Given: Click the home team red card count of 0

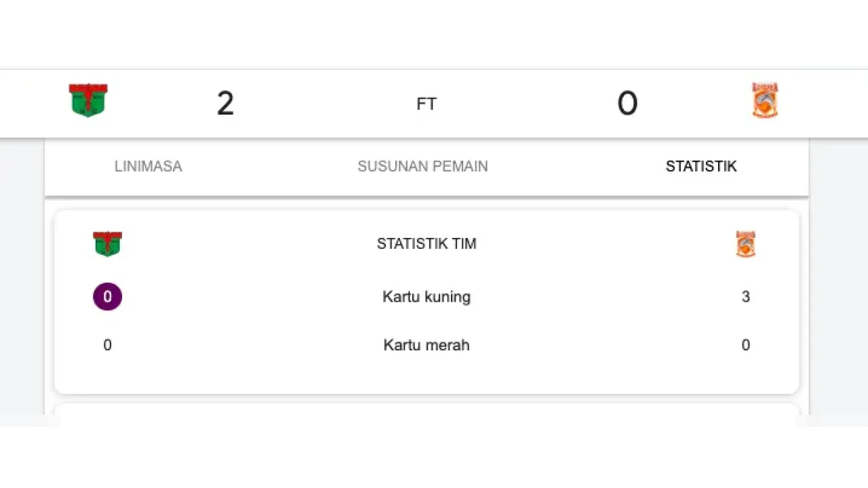Looking at the screenshot, I should point(107,345).
